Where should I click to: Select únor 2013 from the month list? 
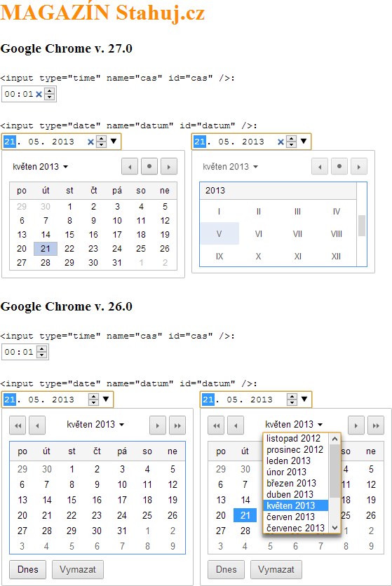click(296, 472)
